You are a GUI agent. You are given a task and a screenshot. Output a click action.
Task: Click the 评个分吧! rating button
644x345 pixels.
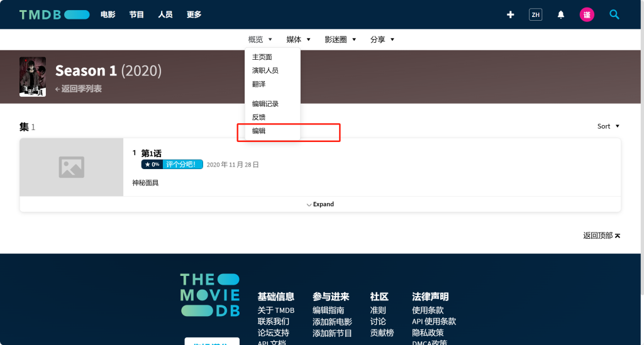182,165
